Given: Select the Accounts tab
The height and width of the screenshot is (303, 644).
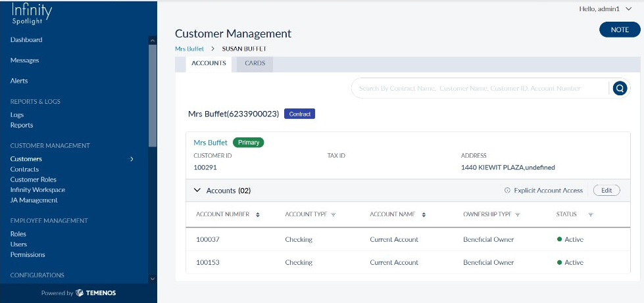Looking at the screenshot, I should pyautogui.click(x=209, y=63).
